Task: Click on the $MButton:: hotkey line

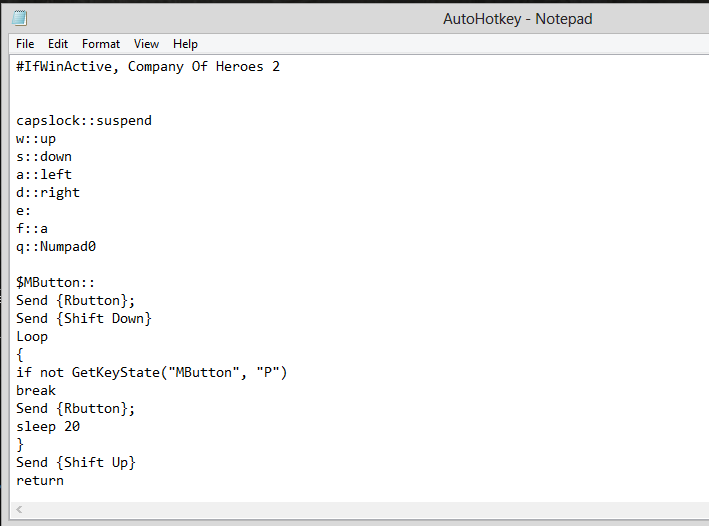Action: coord(56,283)
